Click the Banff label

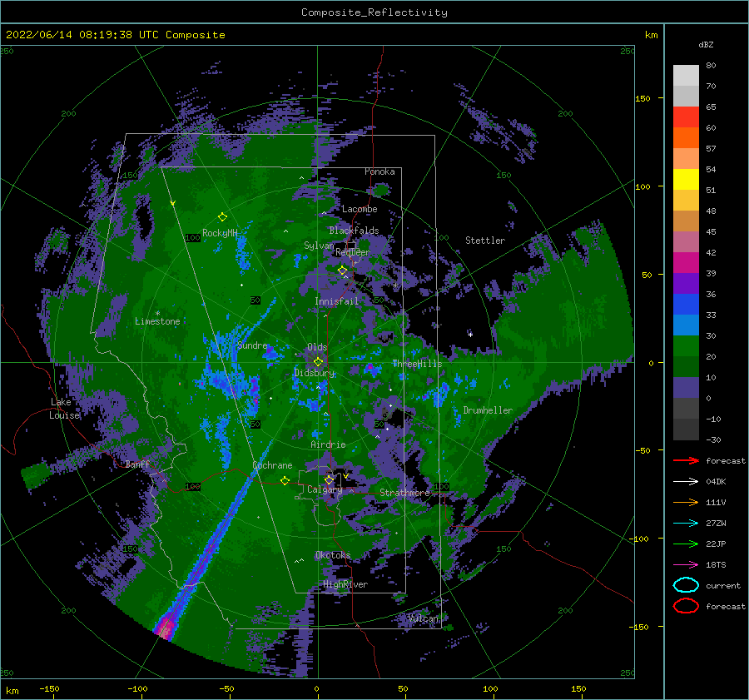[x=137, y=464]
